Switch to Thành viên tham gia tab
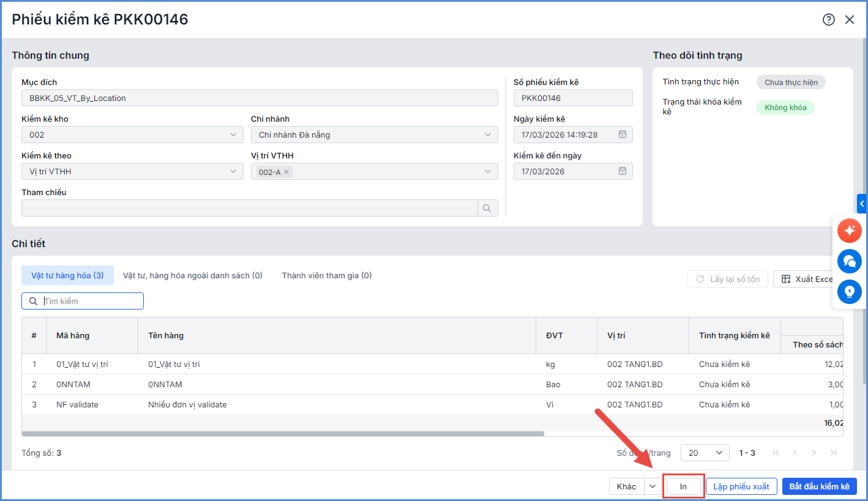 coord(326,275)
